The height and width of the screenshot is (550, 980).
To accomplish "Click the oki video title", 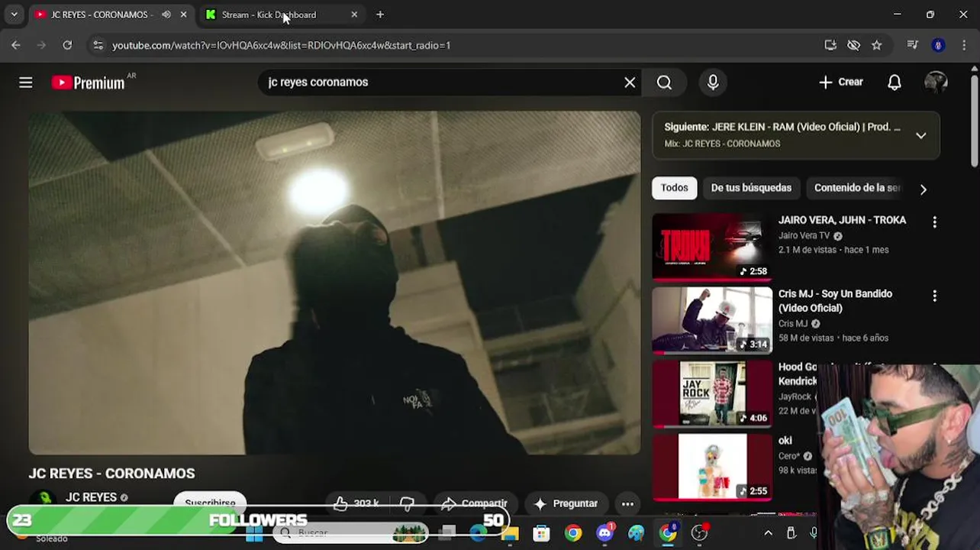I will 785,441.
